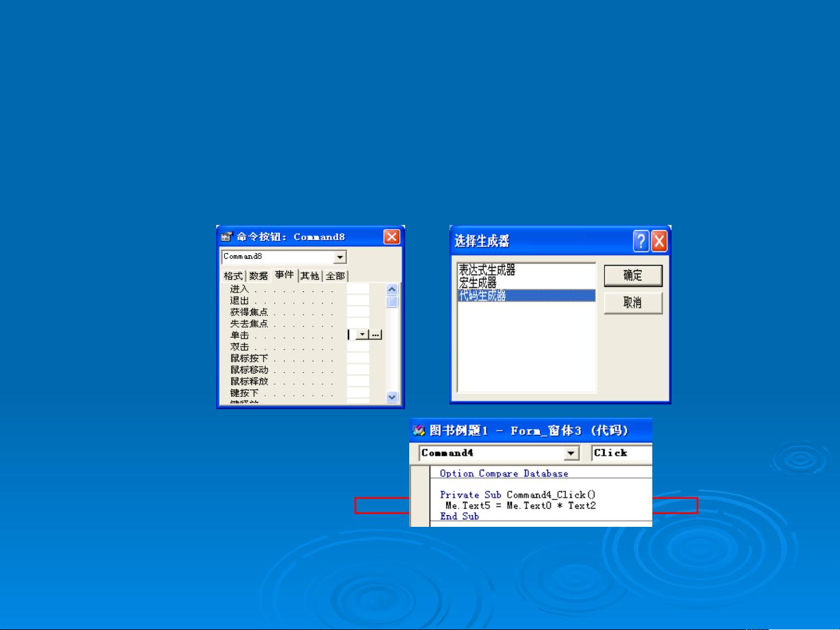Click the property sheet scrollbar down arrow

[x=392, y=397]
